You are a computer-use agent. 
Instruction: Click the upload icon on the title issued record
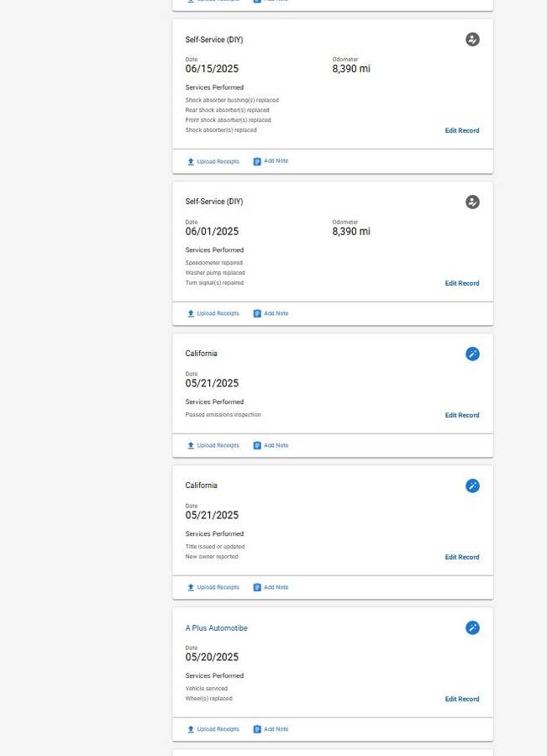click(x=191, y=587)
